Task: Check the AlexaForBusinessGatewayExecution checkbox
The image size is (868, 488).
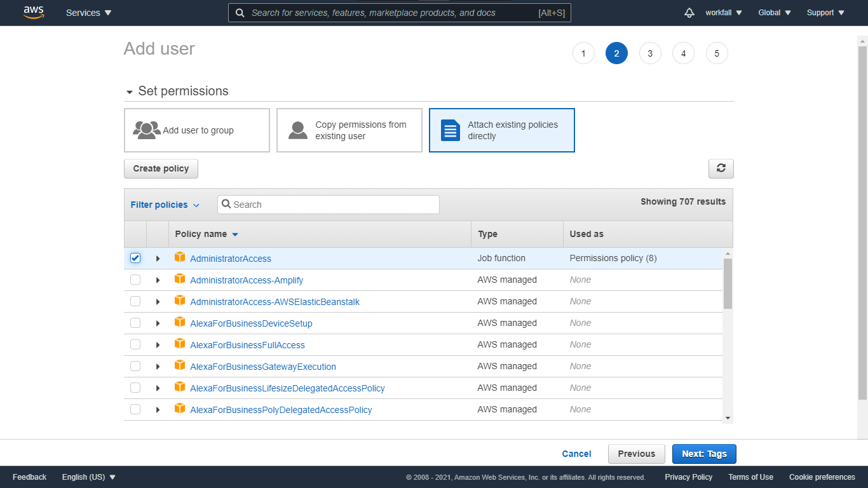Action: [x=135, y=366]
